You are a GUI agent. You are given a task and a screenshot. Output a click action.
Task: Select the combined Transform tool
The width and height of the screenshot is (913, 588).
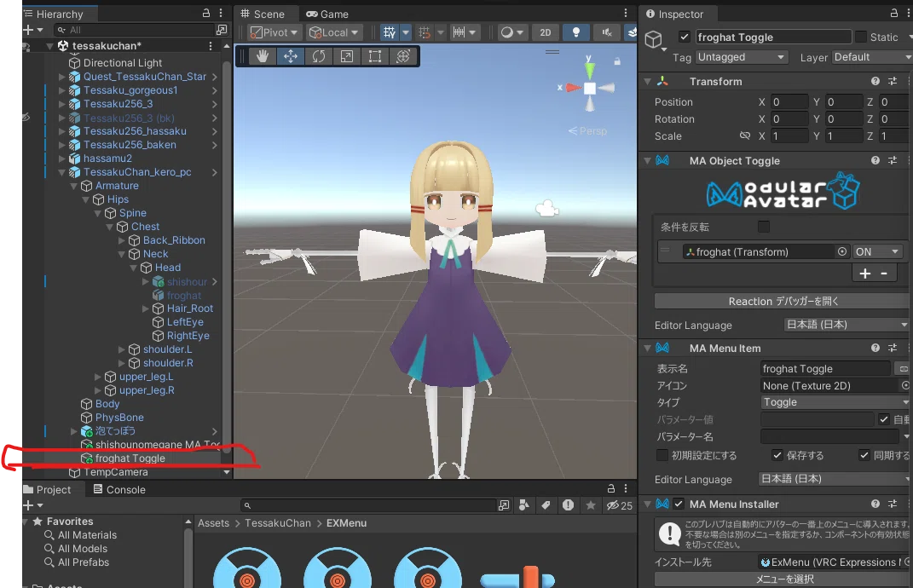[403, 56]
